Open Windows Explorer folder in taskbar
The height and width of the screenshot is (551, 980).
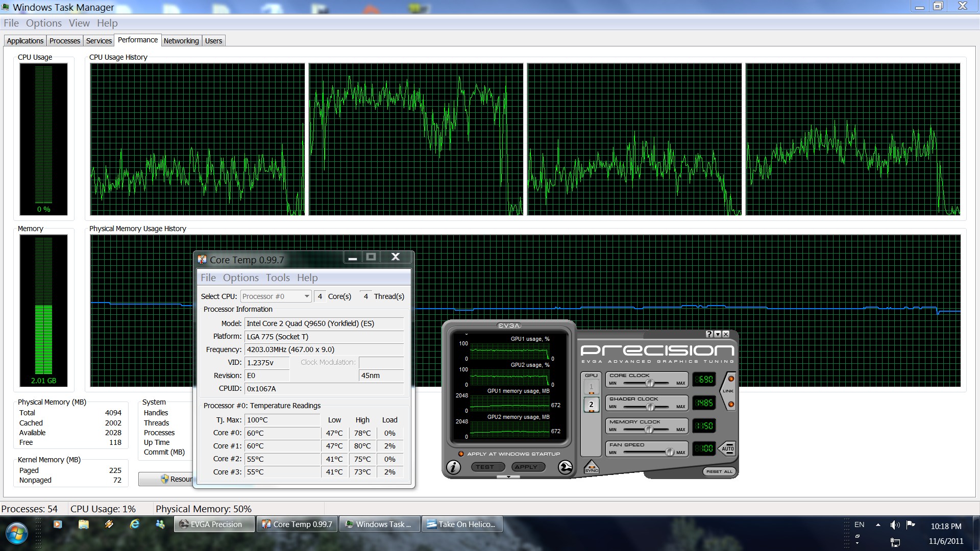tap(84, 524)
